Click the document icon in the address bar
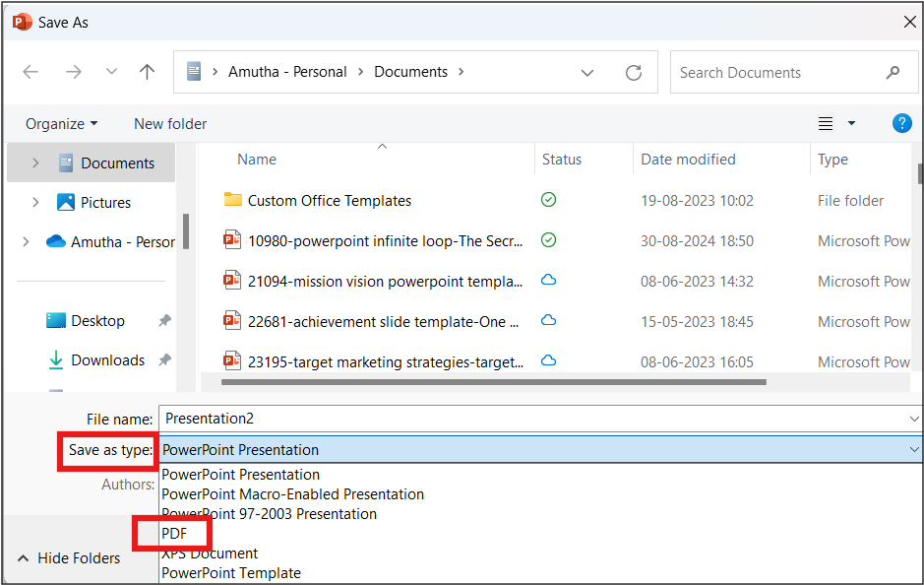Viewport: 924px width, 585px height. [194, 72]
